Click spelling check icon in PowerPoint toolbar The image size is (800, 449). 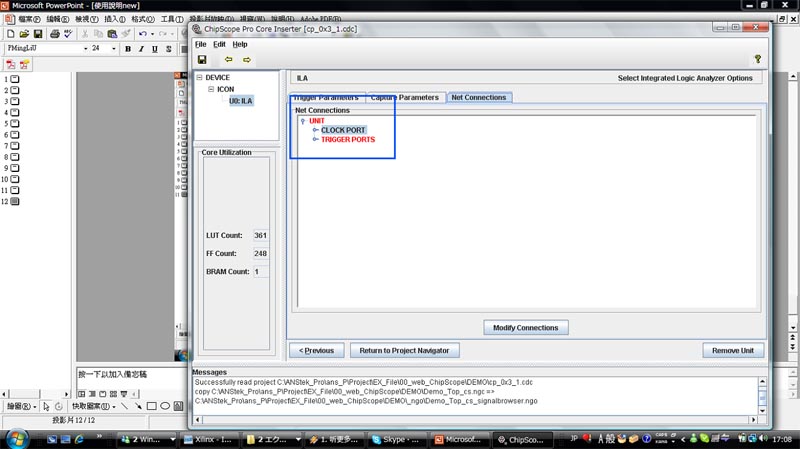click(x=68, y=34)
